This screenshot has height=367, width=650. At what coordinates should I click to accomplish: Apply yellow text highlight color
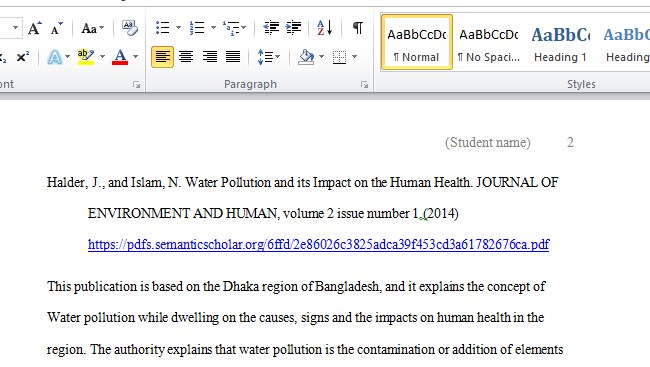(x=86, y=57)
